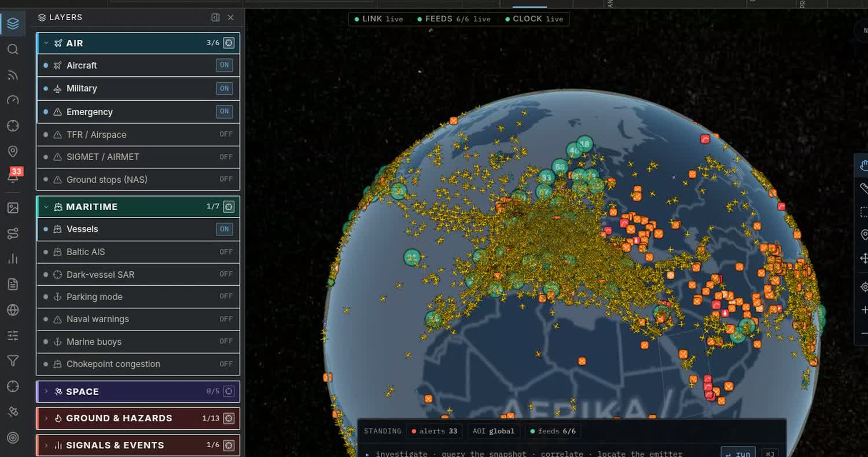Open the sliders settings icon in sidebar
868x457 pixels.
(13, 336)
